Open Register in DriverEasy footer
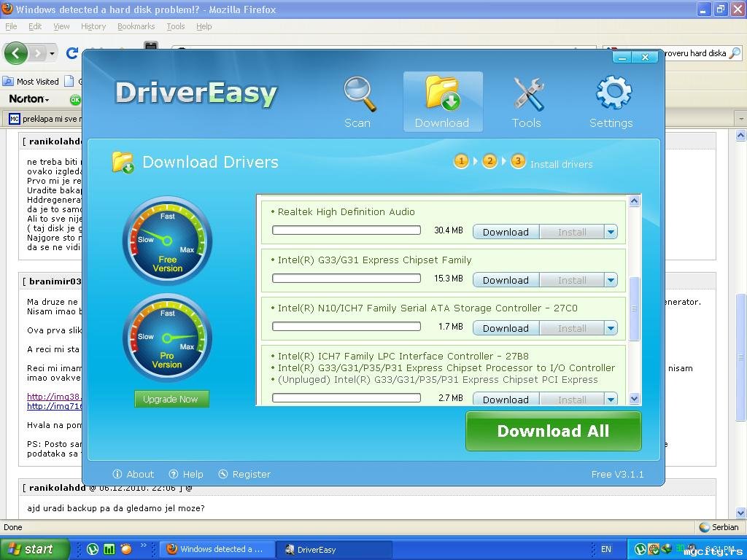747x560 pixels. [244, 474]
